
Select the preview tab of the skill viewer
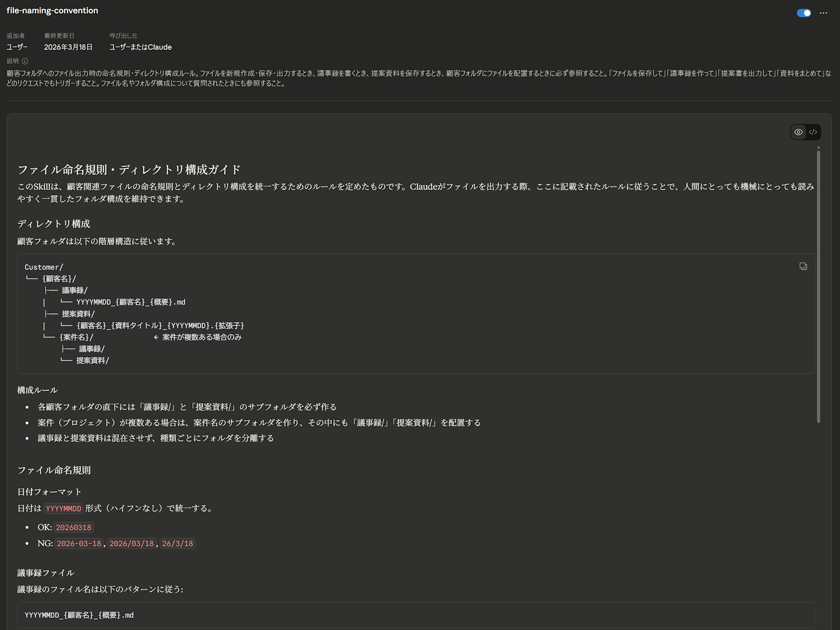click(799, 132)
